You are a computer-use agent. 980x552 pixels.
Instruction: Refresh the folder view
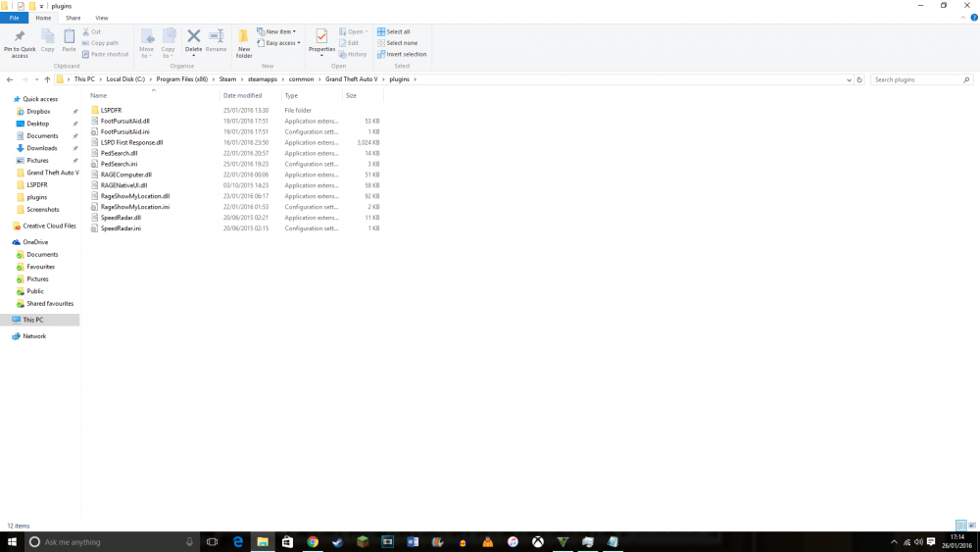click(859, 80)
